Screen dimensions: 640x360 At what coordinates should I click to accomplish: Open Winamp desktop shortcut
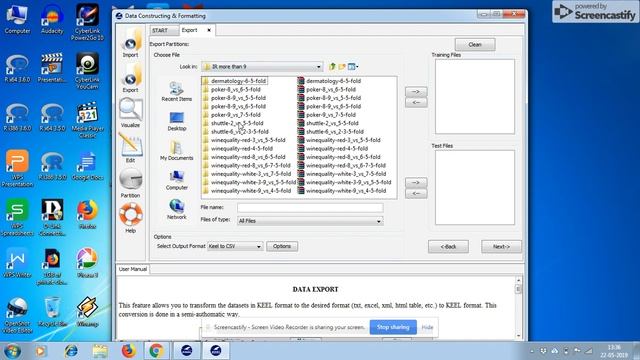tap(87, 312)
